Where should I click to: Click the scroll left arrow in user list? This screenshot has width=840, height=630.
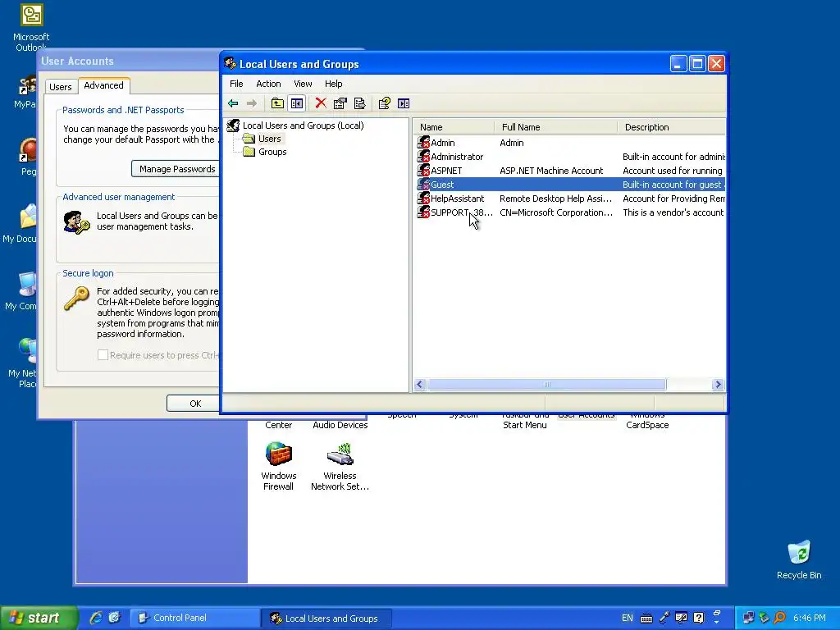[x=420, y=384]
